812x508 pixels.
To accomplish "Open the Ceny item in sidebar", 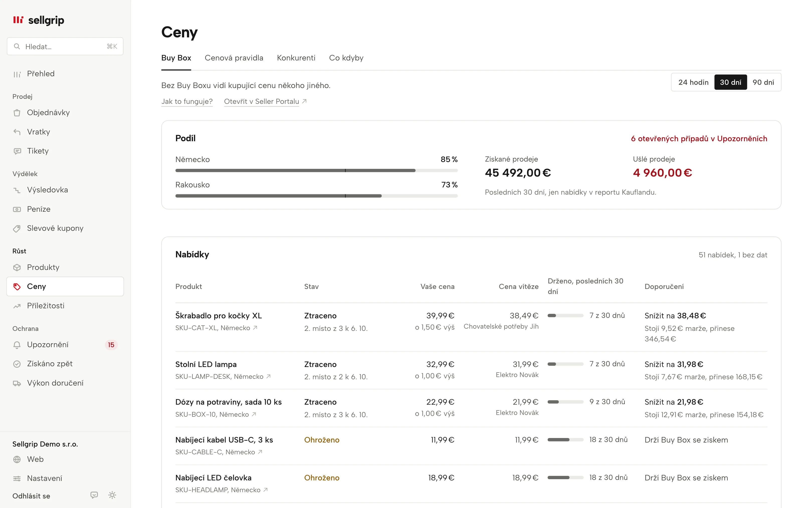I will (65, 286).
